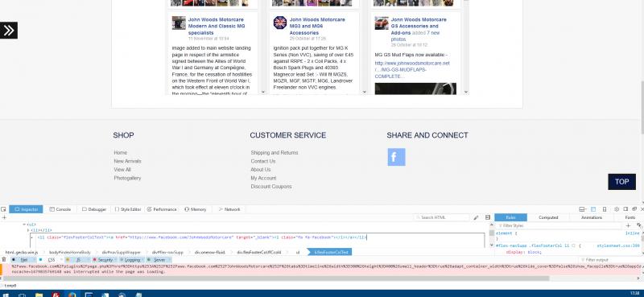The height and width of the screenshot is (297, 644).
Task: Click the add new node plus icon
Action: click(4, 217)
